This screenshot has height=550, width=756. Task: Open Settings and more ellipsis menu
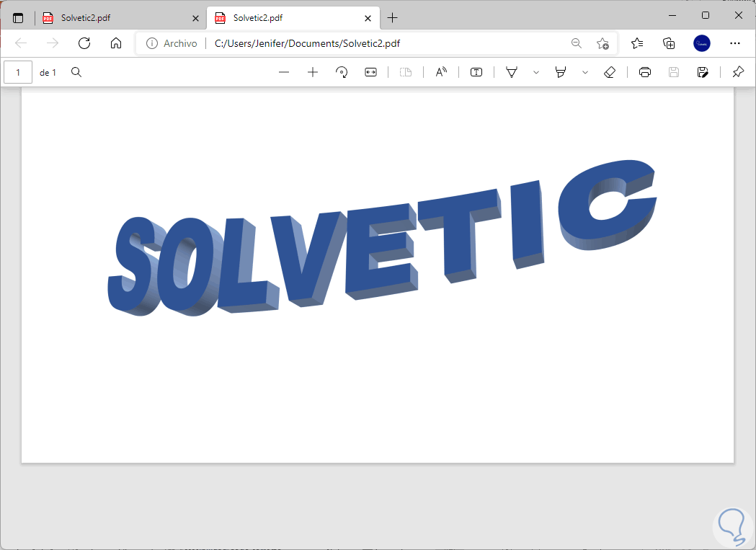point(735,43)
